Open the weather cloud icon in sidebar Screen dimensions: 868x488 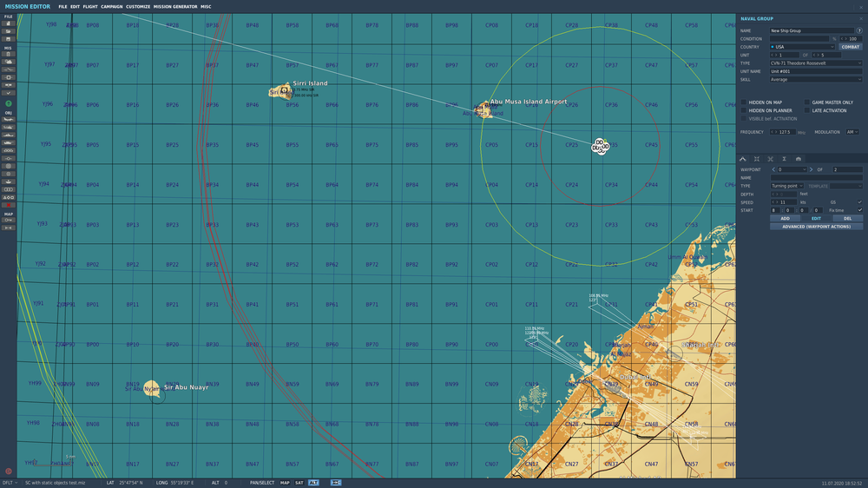pos(9,62)
